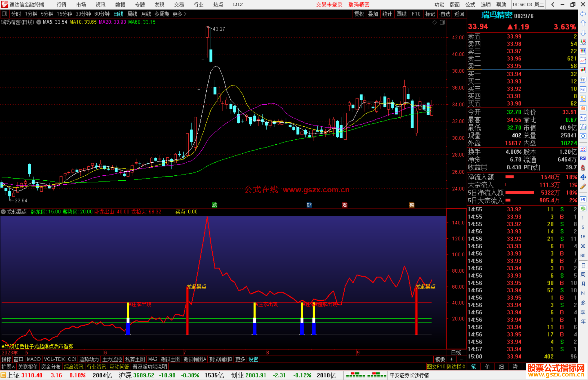Click the 图文F10 button

(x=436, y=367)
